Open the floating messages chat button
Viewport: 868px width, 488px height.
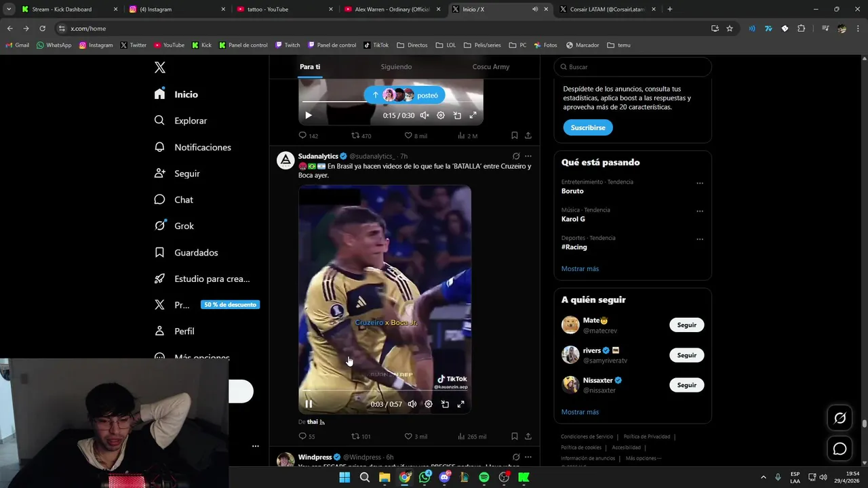pyautogui.click(x=840, y=449)
